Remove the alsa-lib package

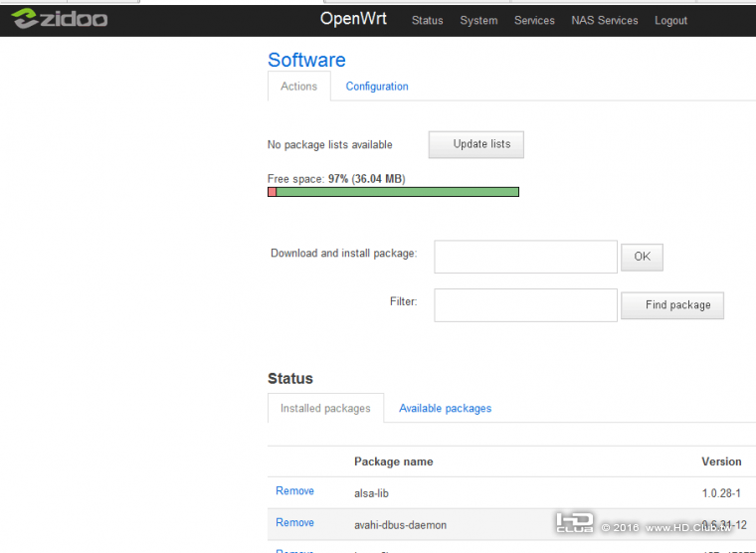[x=294, y=490]
